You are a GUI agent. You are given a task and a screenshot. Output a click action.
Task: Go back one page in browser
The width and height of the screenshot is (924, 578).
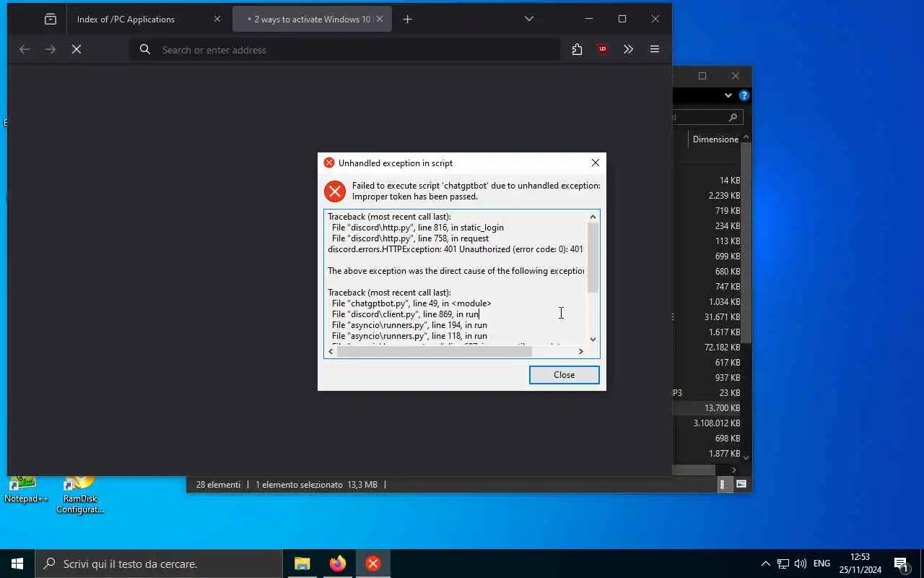tap(25, 49)
